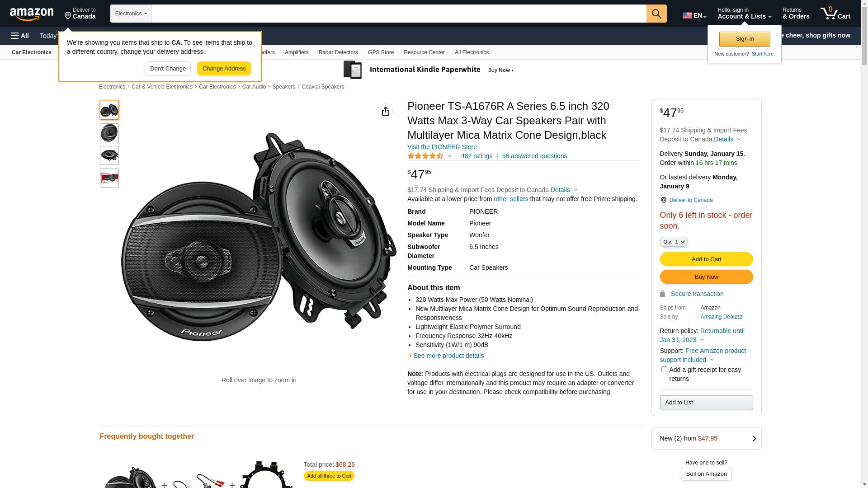Click the search magnifier button
This screenshot has width=868, height=488.
(656, 14)
